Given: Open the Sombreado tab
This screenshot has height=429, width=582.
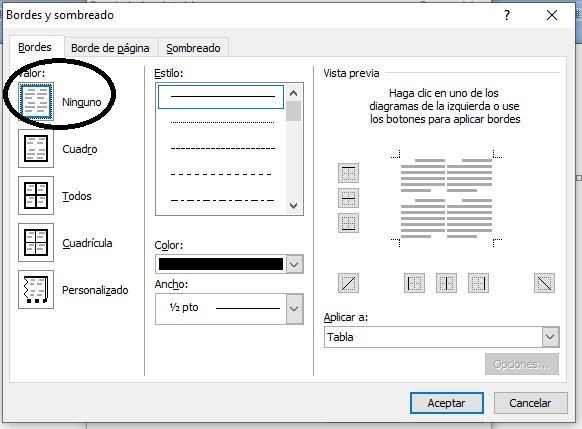Looking at the screenshot, I should [x=193, y=48].
